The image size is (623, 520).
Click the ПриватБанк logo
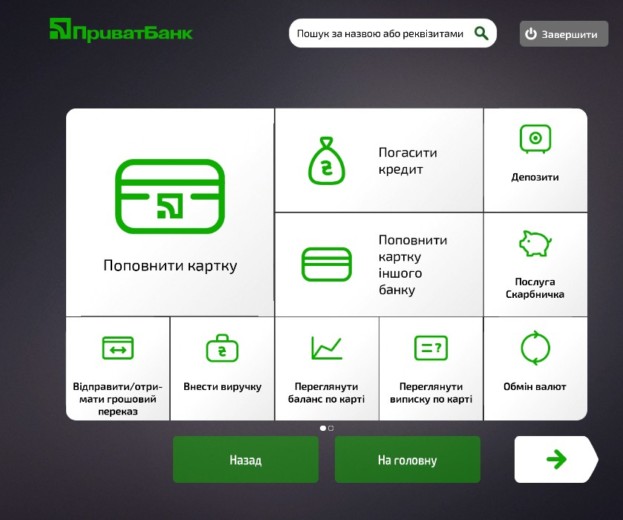[x=121, y=31]
